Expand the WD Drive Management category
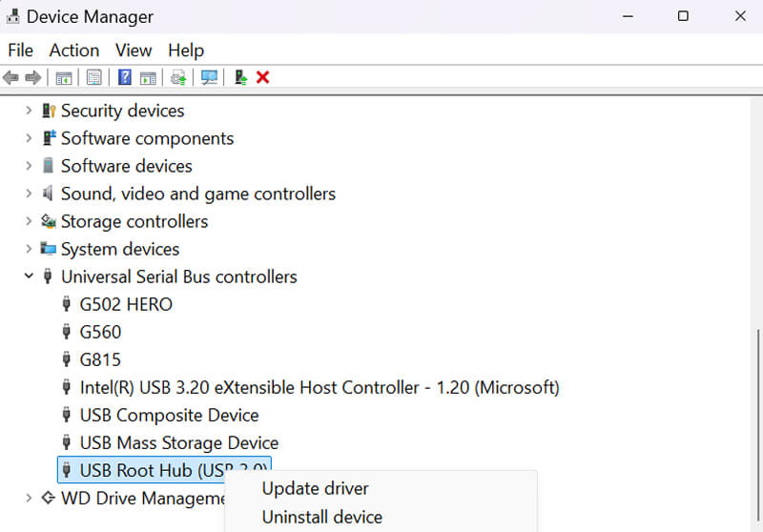This screenshot has width=763, height=532. tap(29, 498)
